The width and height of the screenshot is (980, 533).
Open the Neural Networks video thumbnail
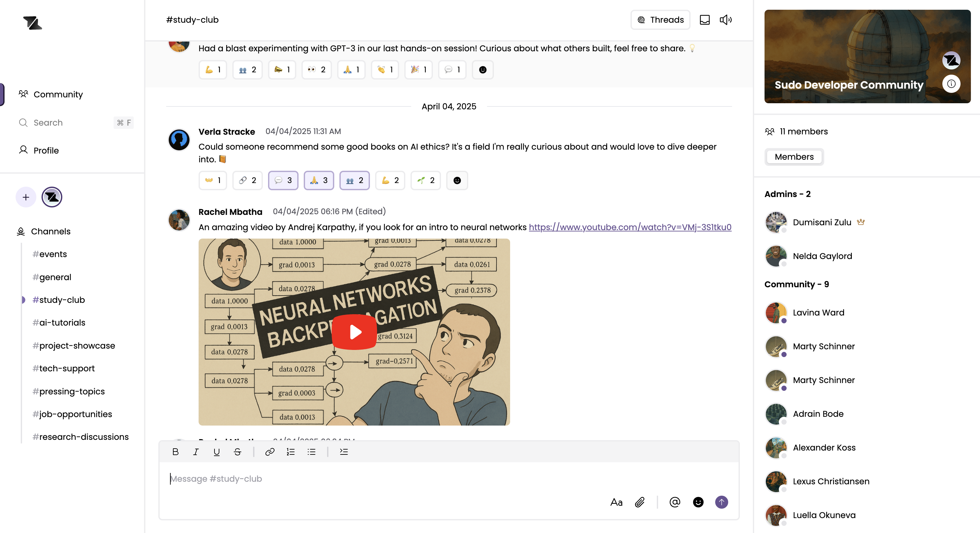click(354, 332)
